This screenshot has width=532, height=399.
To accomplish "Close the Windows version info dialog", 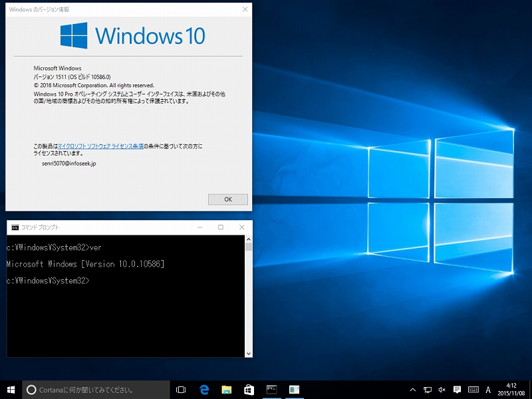I will [x=245, y=9].
